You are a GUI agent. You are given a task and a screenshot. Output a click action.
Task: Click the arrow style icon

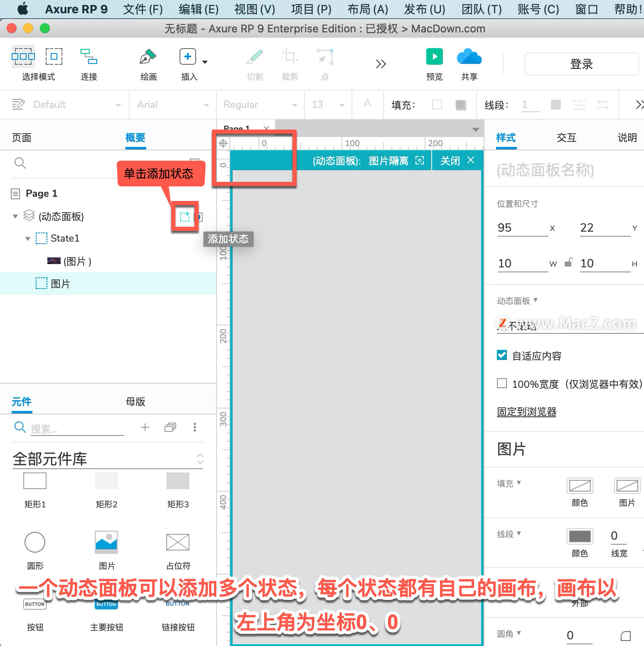click(x=603, y=105)
